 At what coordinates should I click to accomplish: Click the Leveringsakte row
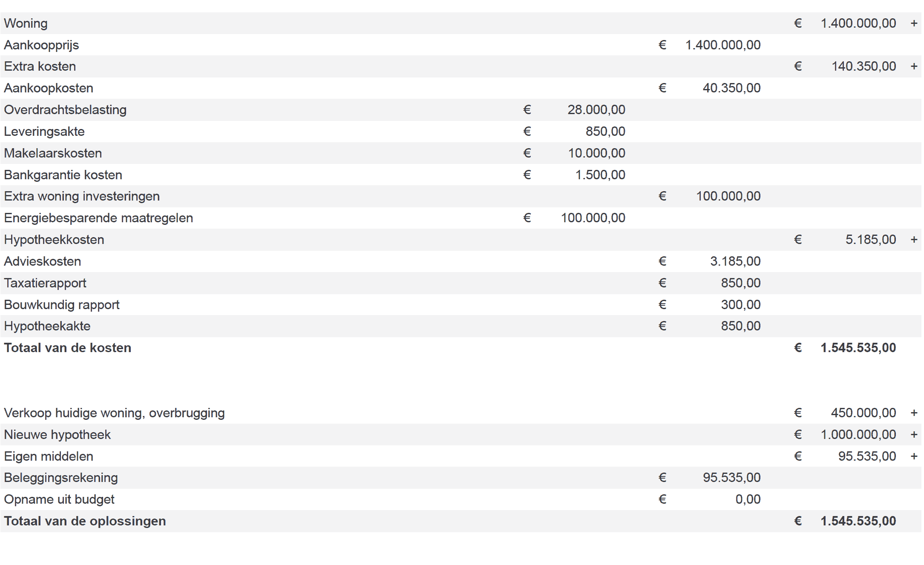(461, 132)
